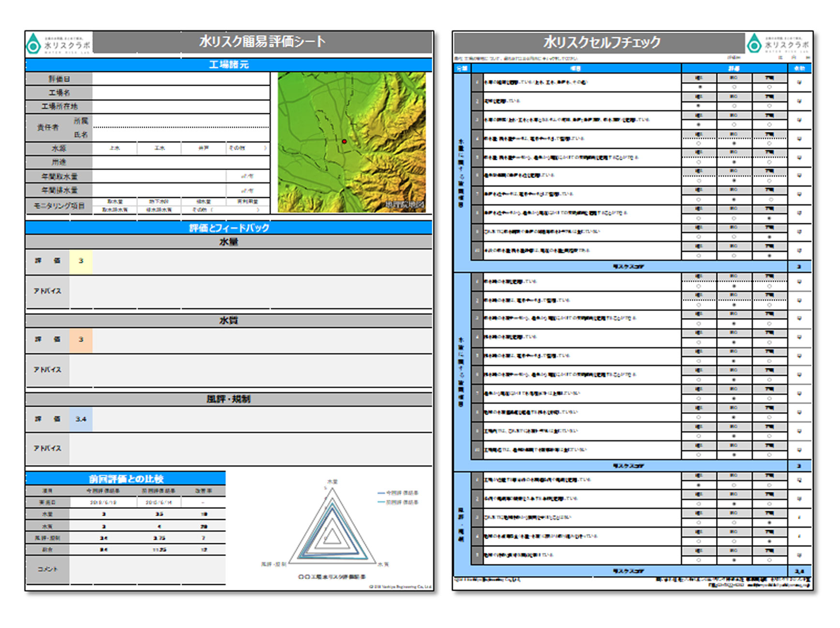Click the 工場名 input field
Viewport: 840px width, 628px height.
pos(181,92)
